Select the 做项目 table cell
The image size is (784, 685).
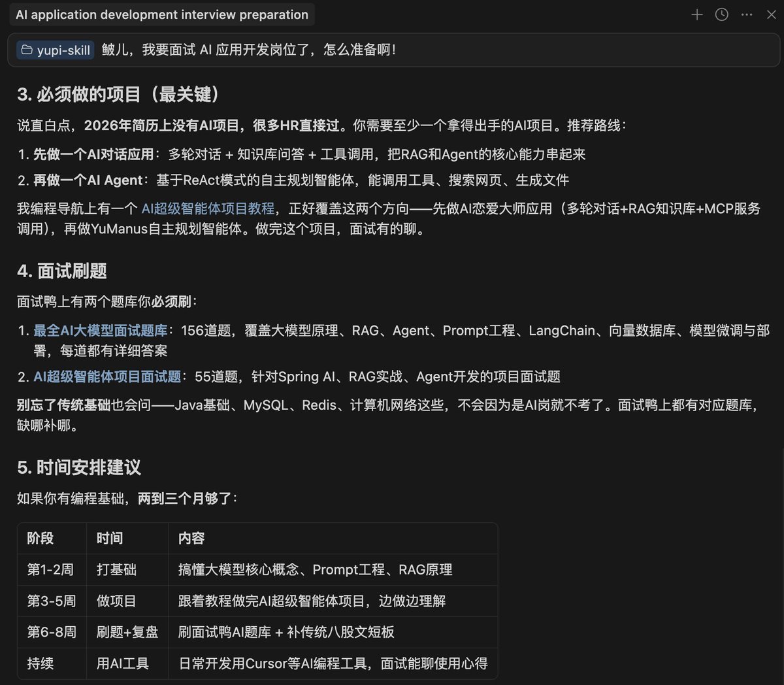tap(116, 601)
